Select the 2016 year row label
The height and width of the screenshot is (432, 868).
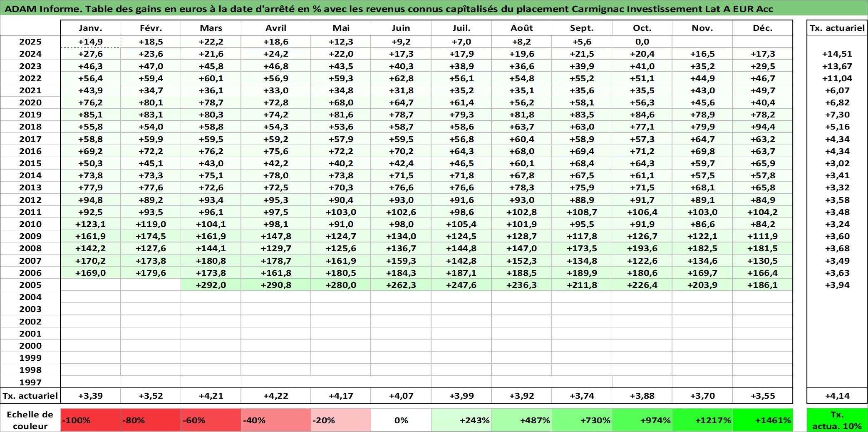[30, 151]
